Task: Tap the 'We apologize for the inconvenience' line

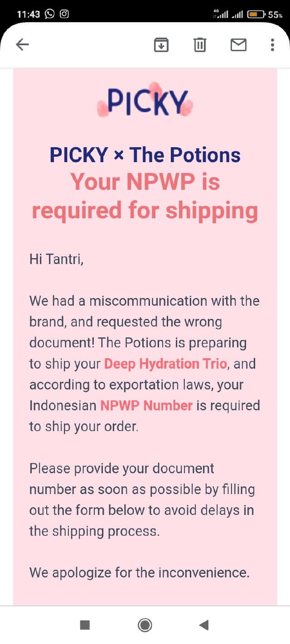Action: 139,572
